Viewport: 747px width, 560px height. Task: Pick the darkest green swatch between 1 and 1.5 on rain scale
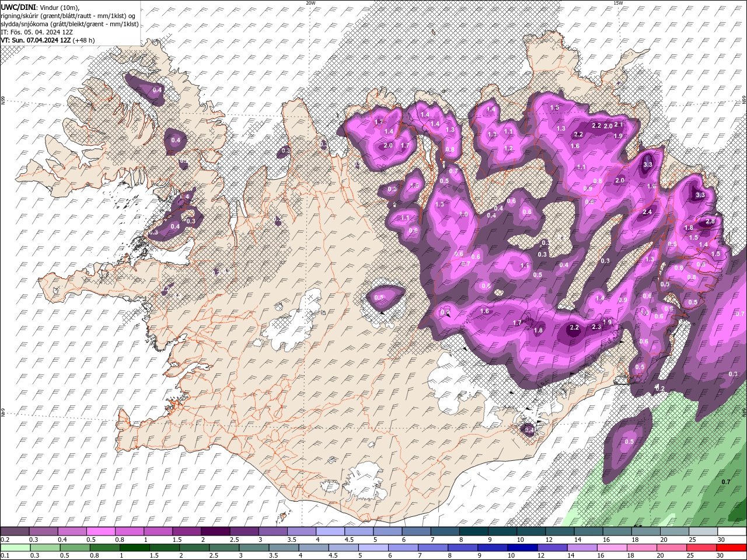pos(135,548)
